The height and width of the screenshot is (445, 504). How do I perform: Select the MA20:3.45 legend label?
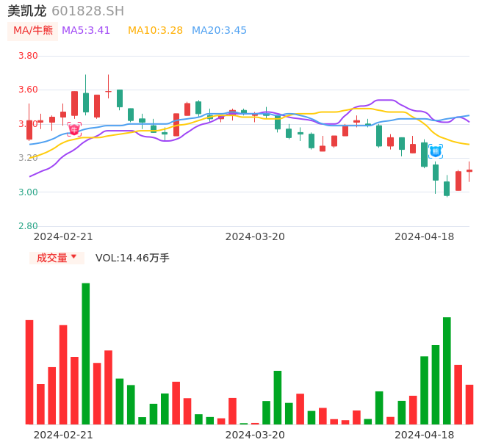tap(219, 31)
